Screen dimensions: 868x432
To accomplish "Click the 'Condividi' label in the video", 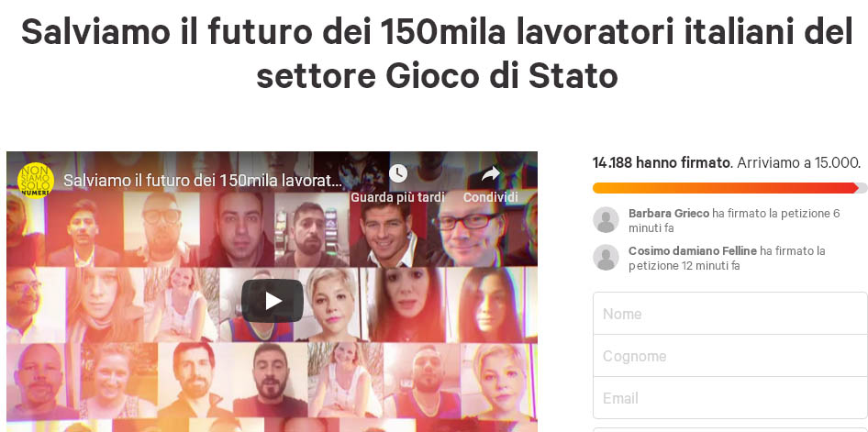I will [491, 197].
